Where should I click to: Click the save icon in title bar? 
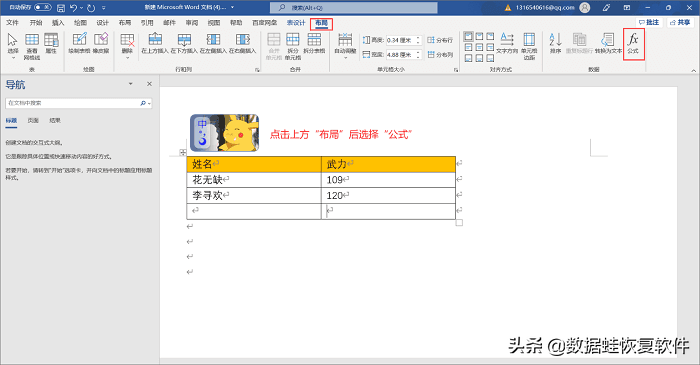(61, 8)
